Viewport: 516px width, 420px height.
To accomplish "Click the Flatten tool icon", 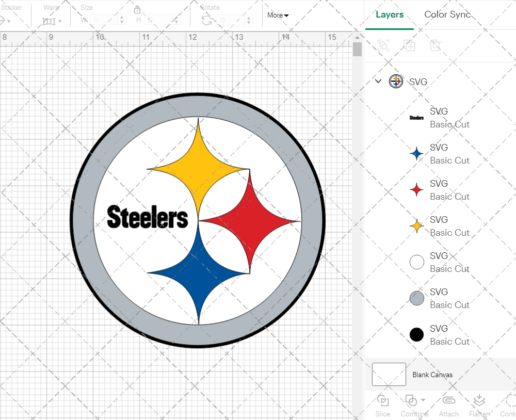I will tap(479, 401).
